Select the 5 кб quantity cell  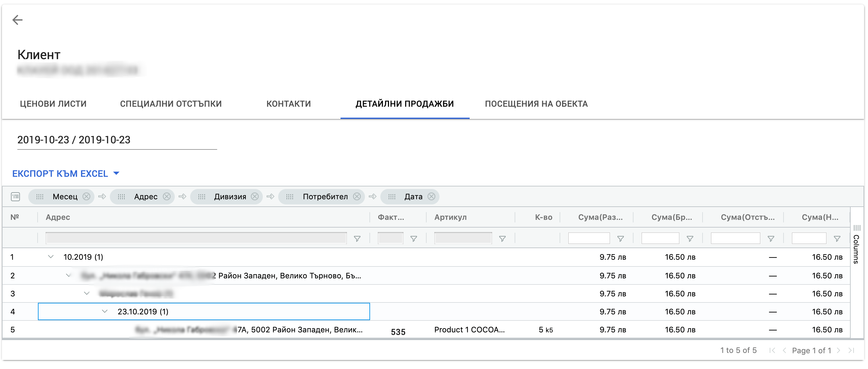pyautogui.click(x=545, y=329)
